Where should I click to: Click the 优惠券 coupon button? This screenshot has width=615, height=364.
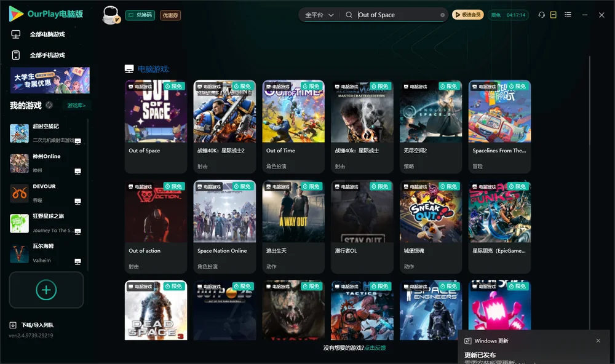click(x=170, y=15)
